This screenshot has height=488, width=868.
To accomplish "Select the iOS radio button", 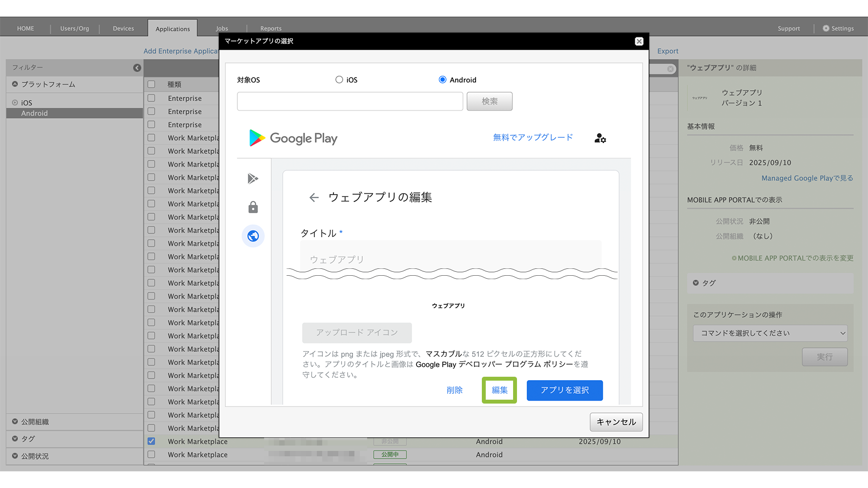I will click(339, 80).
